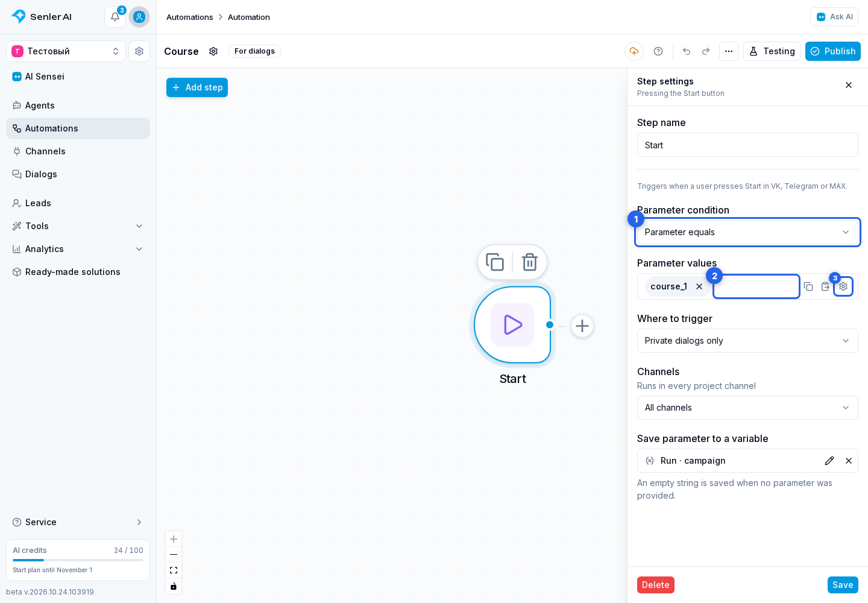Open the All channels dropdown
Screen dimensions: 868x603
(x=747, y=408)
